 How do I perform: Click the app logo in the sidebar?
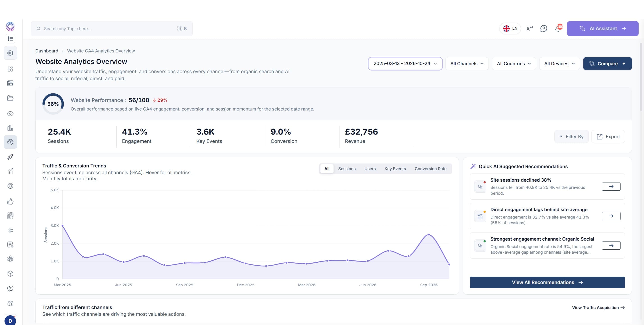pos(10,26)
